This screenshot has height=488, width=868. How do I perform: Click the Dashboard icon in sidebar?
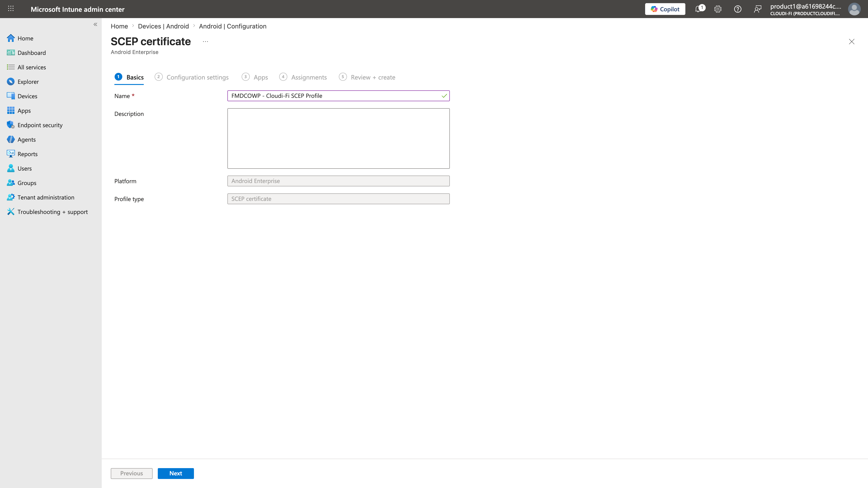(11, 53)
